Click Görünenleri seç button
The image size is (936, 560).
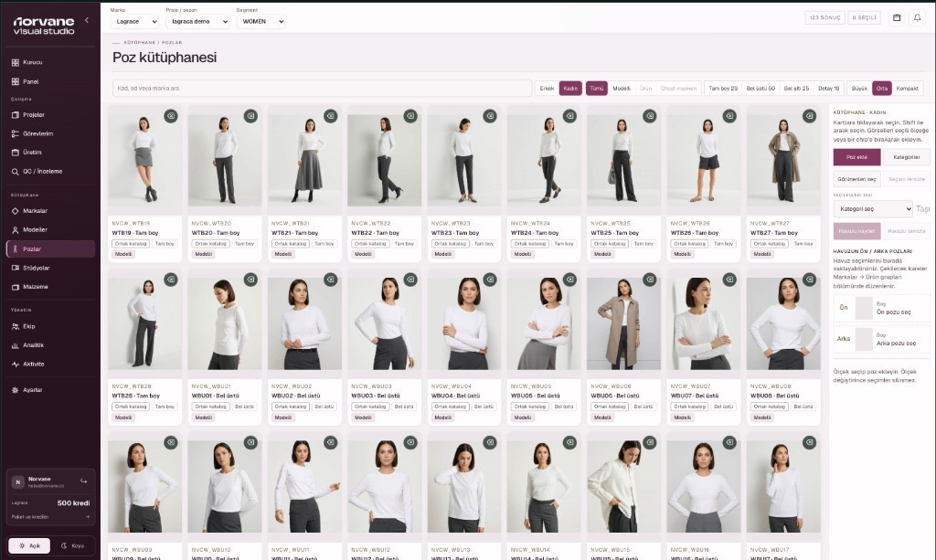pyautogui.click(x=856, y=179)
